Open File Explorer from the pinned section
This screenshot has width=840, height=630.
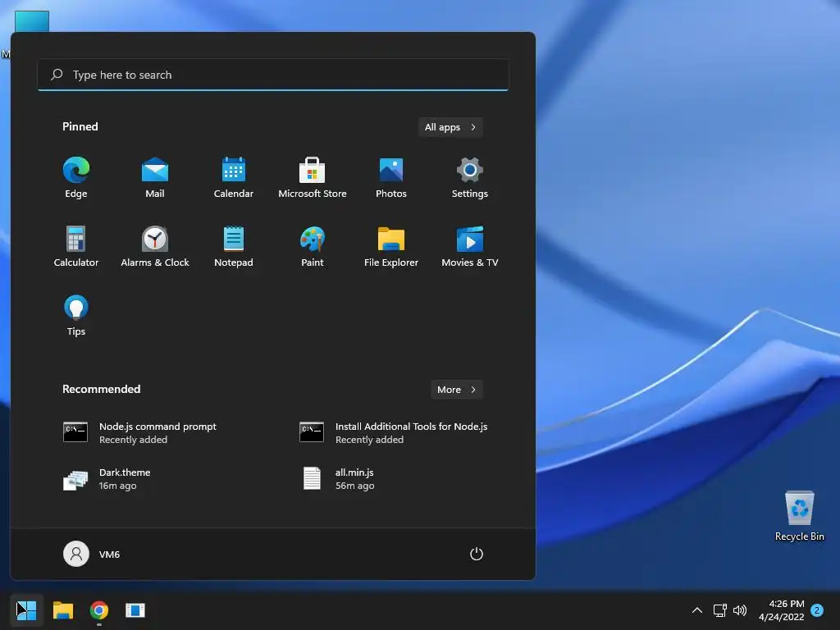391,246
